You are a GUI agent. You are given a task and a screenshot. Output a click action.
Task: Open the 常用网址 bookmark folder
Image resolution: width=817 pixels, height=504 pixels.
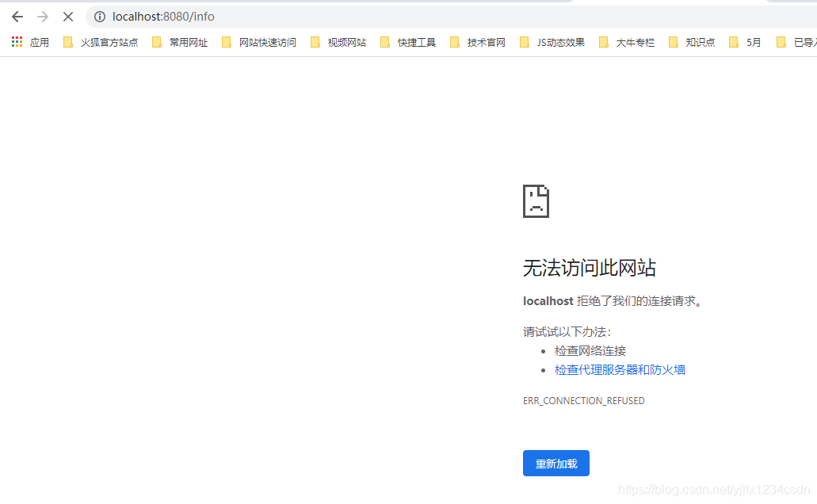pyautogui.click(x=180, y=42)
